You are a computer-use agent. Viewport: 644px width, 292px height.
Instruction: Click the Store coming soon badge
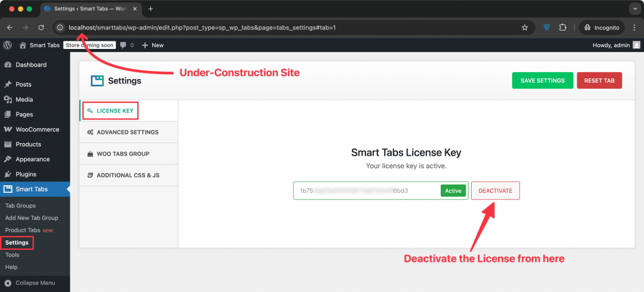coord(89,45)
